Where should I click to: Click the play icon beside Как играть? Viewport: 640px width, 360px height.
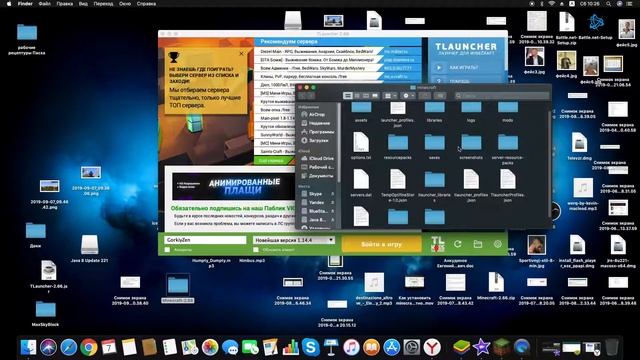[439, 67]
